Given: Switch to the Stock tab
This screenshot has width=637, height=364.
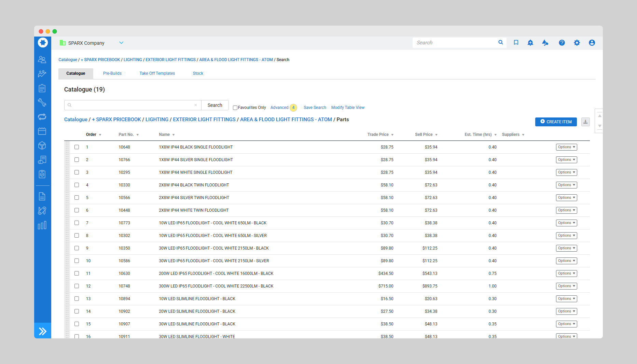Looking at the screenshot, I should 198,73.
